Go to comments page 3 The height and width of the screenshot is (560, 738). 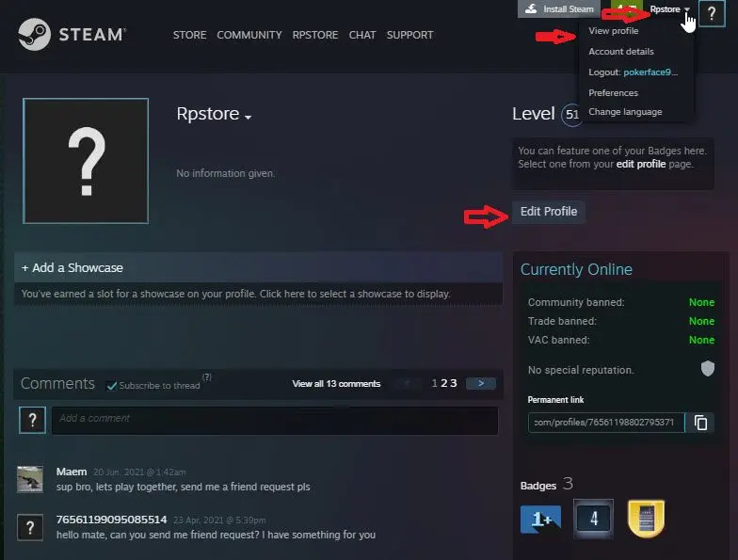point(454,384)
